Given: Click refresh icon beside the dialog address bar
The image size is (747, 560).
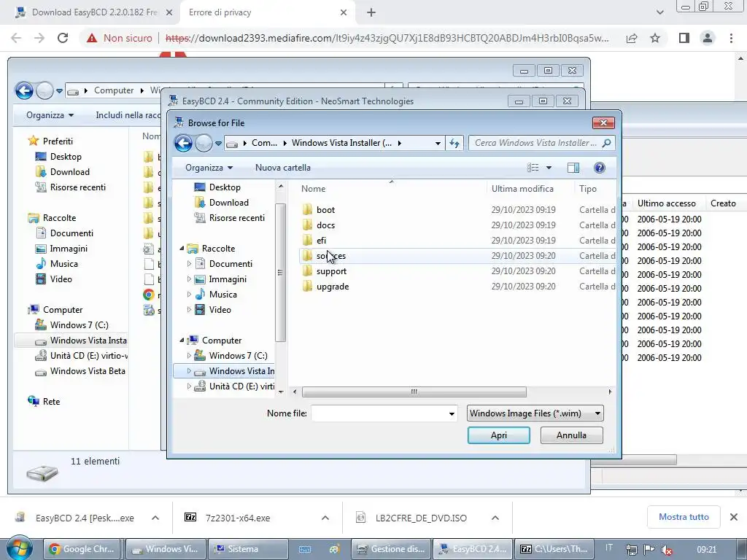Looking at the screenshot, I should (x=454, y=143).
